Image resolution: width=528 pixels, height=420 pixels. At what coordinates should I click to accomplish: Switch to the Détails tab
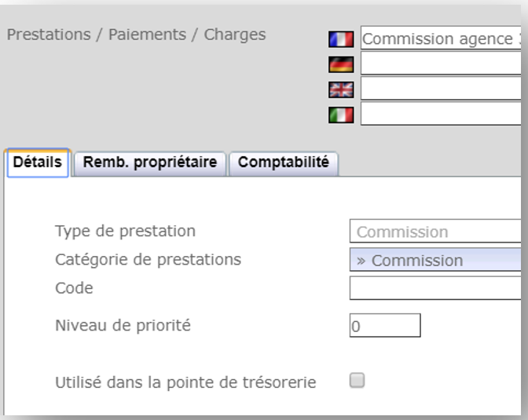click(x=39, y=163)
